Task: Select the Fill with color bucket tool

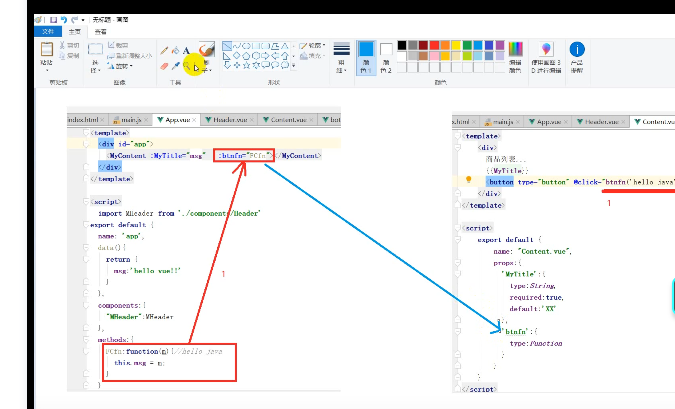Action: (x=175, y=50)
